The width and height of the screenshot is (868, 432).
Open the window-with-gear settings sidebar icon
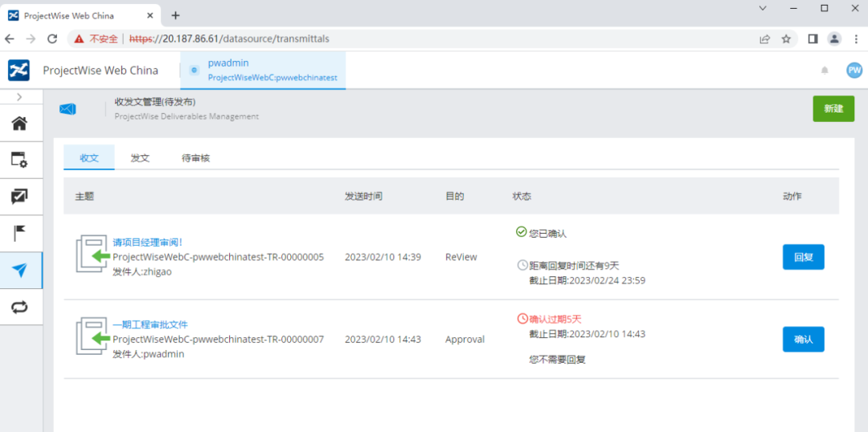pos(20,160)
